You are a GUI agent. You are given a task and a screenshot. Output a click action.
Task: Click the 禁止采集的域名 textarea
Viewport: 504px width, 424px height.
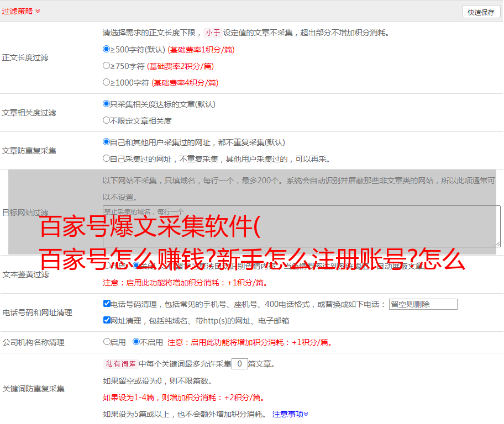coord(301,226)
